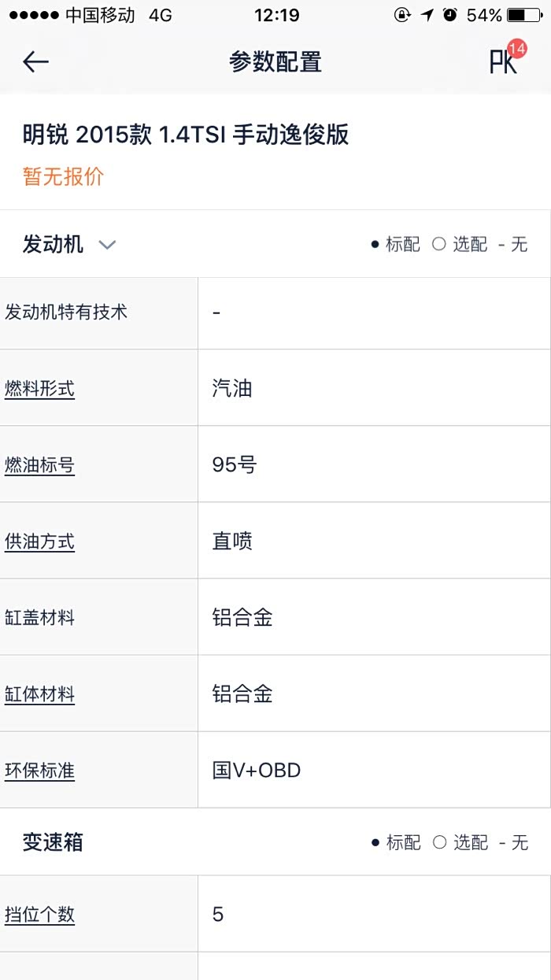Tap the 挡位个数 underlined label
Viewport: 551px width, 980px height.
coord(40,914)
